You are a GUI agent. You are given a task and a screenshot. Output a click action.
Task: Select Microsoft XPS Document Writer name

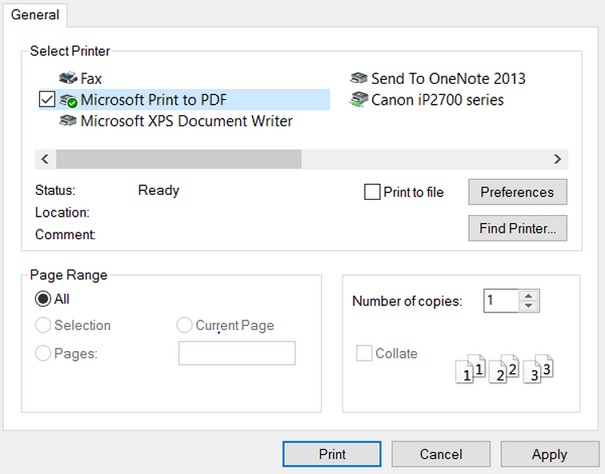187,121
